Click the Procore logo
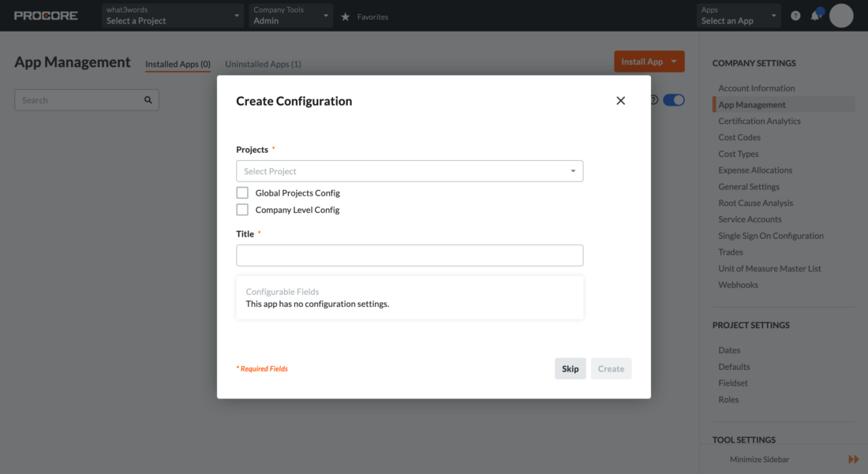The image size is (868, 474). 46,16
